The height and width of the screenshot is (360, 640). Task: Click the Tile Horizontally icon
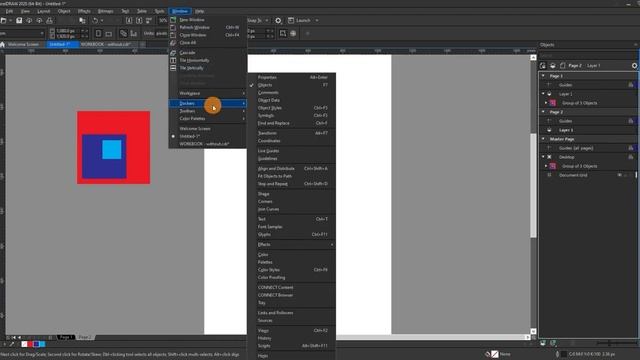click(173, 60)
